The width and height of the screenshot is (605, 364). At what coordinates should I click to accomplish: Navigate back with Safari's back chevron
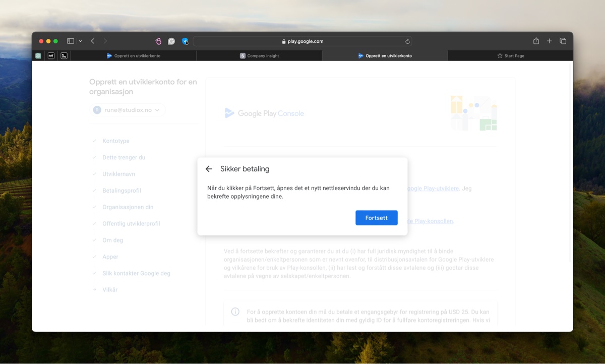(93, 41)
